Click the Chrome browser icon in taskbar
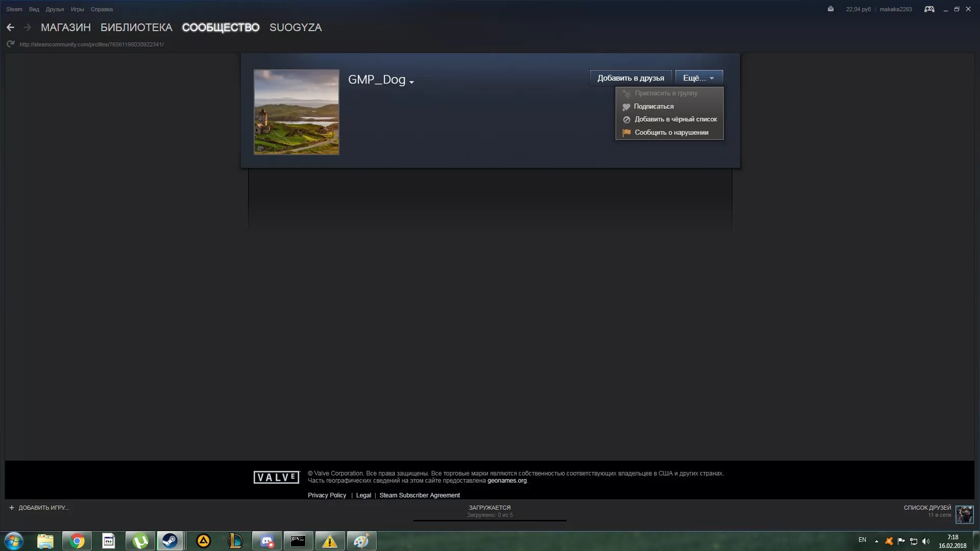The width and height of the screenshot is (980, 551). coord(77,540)
